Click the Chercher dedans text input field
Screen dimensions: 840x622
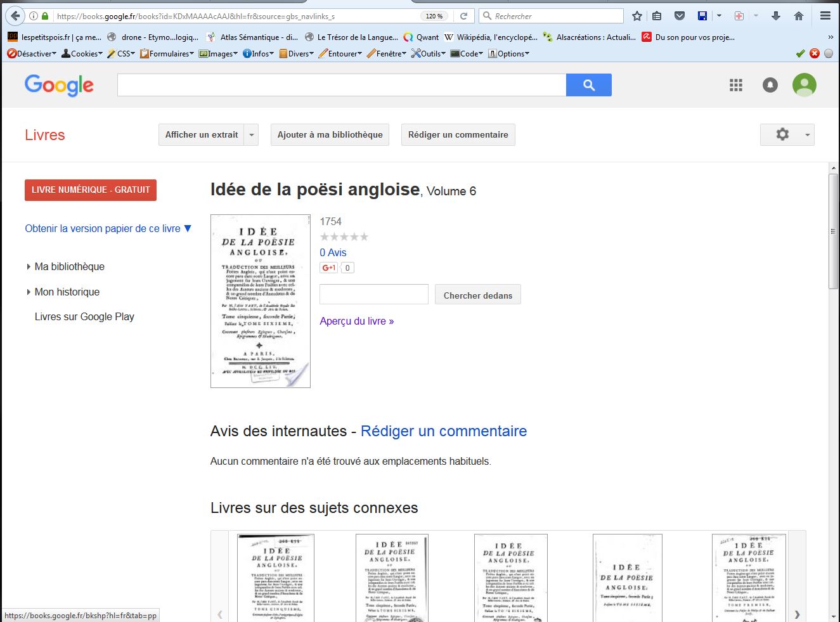pos(373,295)
